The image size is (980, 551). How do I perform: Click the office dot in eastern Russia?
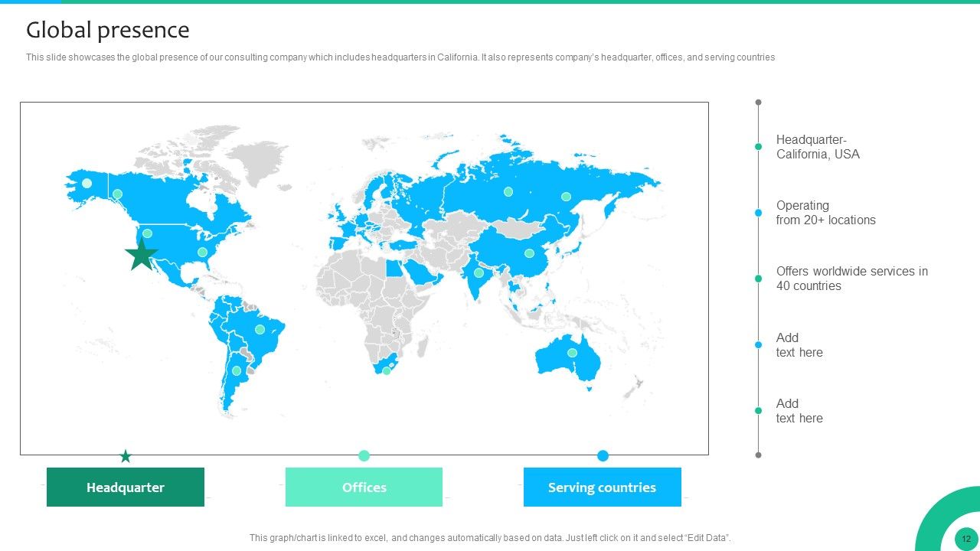tap(566, 196)
